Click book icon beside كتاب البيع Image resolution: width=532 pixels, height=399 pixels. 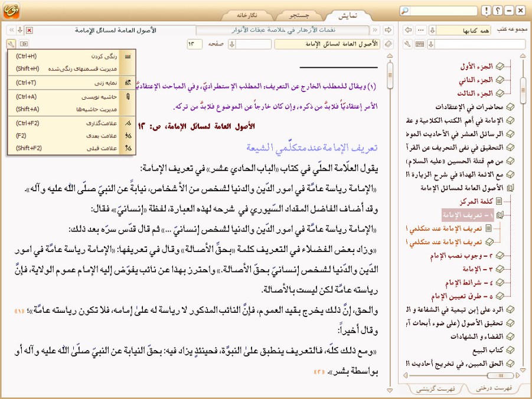[x=510, y=350]
